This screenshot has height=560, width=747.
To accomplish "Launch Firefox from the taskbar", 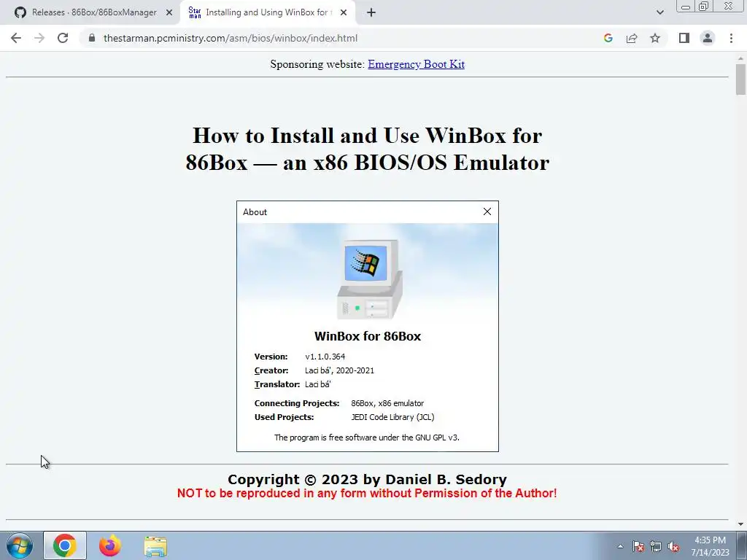I will 109,545.
